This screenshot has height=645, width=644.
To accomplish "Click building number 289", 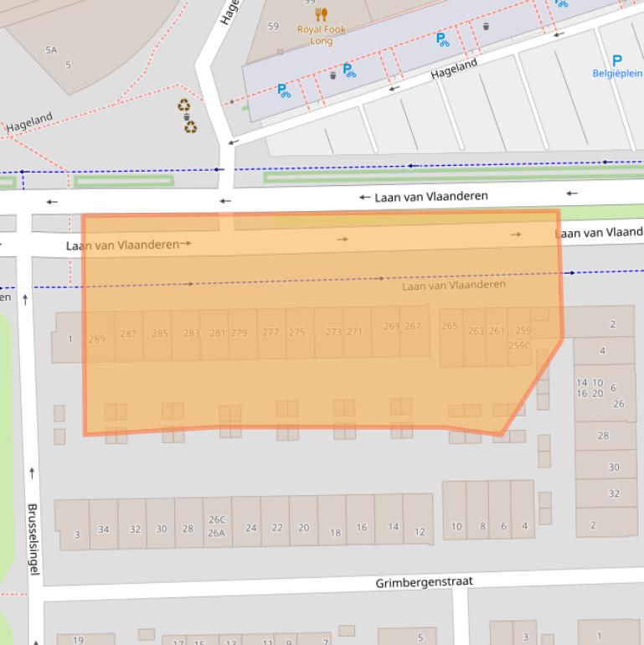I will pyautogui.click(x=97, y=339).
